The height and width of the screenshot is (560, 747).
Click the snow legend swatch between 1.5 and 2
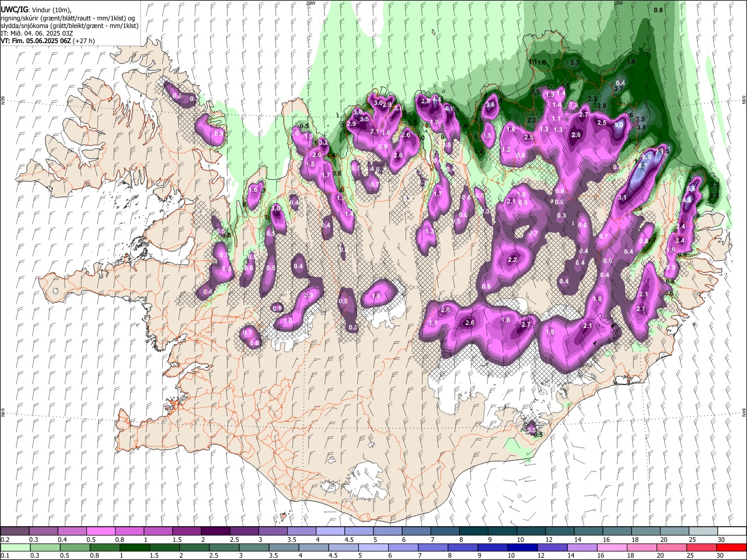187,531
